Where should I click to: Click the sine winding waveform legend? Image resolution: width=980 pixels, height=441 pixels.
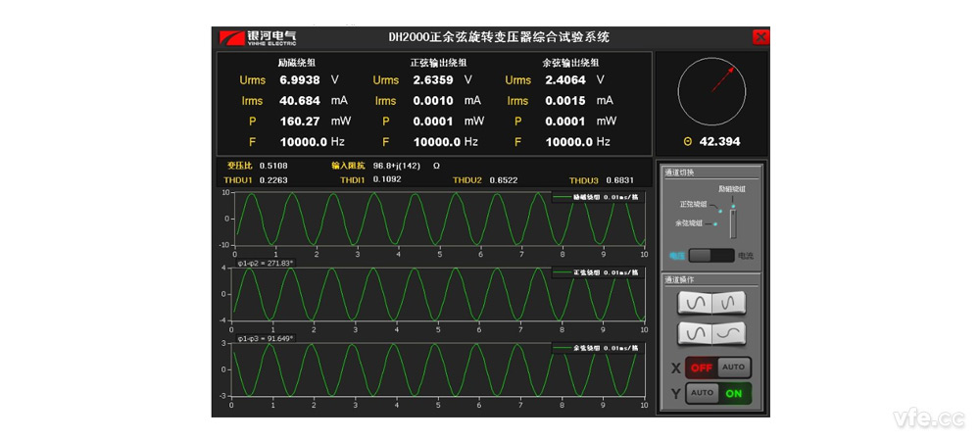pyautogui.click(x=595, y=272)
